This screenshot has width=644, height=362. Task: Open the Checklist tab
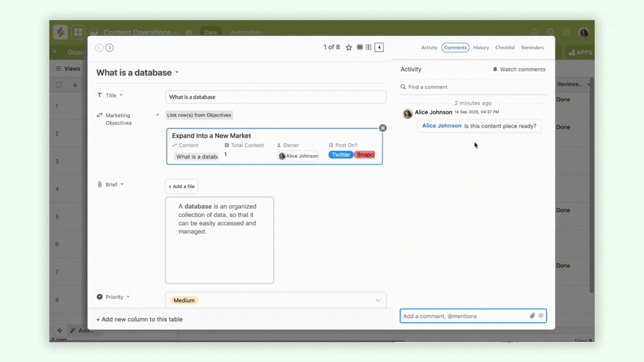(504, 48)
